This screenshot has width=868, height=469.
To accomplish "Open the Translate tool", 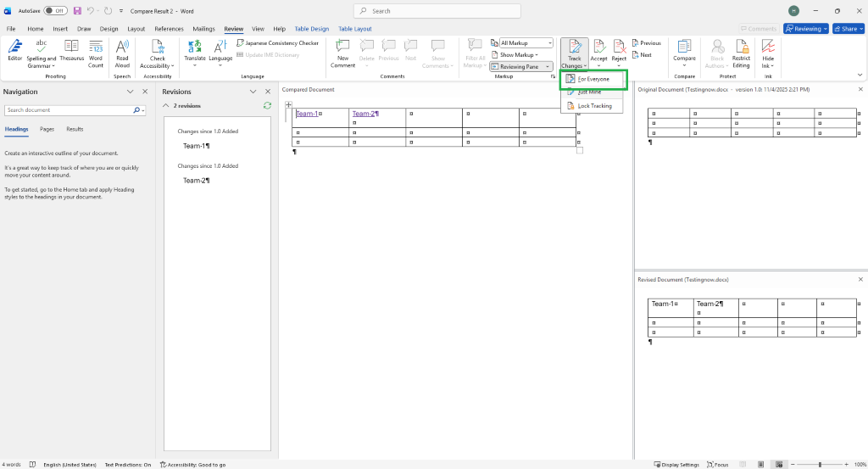I will 195,53.
